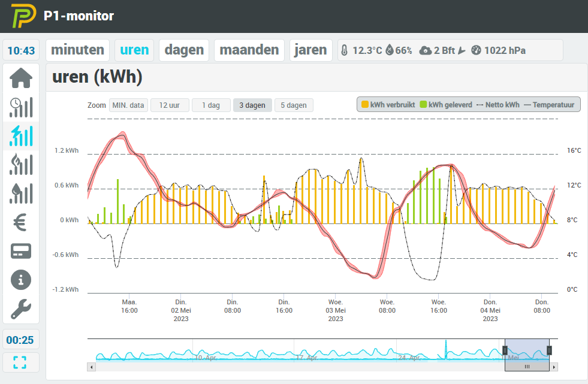Image resolution: width=588 pixels, height=384 pixels.
Task: Open the electricity history clock-bars icon
Action: 21,107
